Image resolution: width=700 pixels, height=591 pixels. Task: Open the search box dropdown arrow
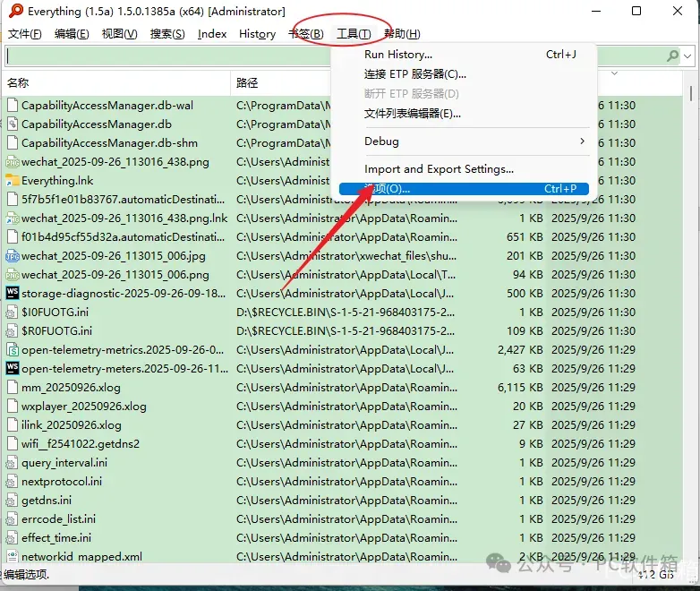(x=687, y=56)
